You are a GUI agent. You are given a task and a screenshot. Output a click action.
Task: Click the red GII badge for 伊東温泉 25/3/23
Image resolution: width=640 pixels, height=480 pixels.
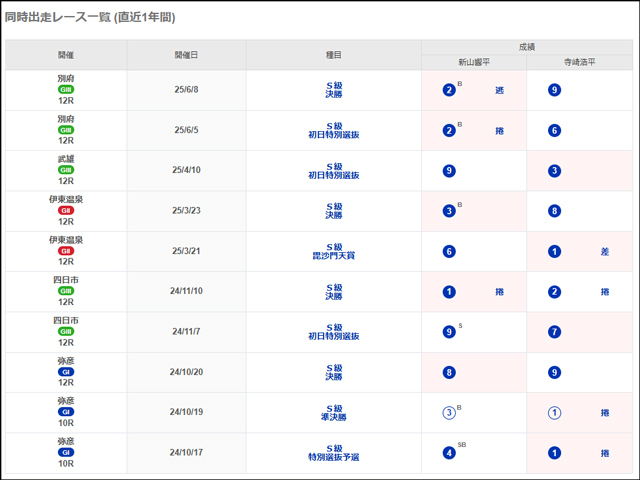(66, 211)
